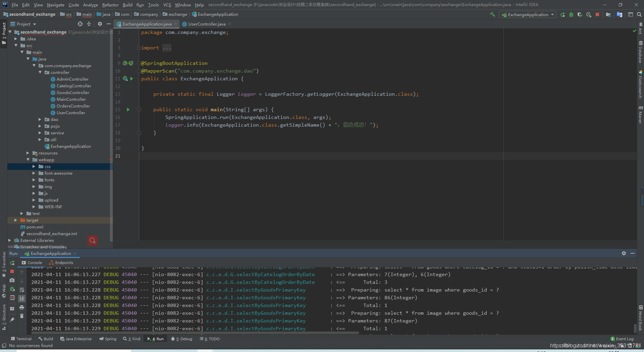The image size is (644, 352).
Task: Stop the application with the toolbar red square
Action: (x=597, y=14)
